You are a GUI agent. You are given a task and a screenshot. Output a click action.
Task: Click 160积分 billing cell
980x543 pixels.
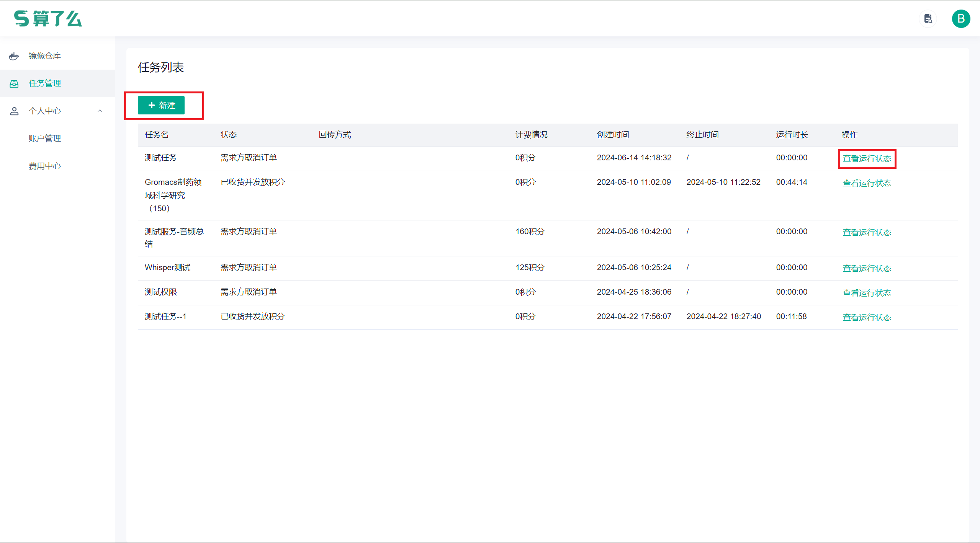coord(530,232)
